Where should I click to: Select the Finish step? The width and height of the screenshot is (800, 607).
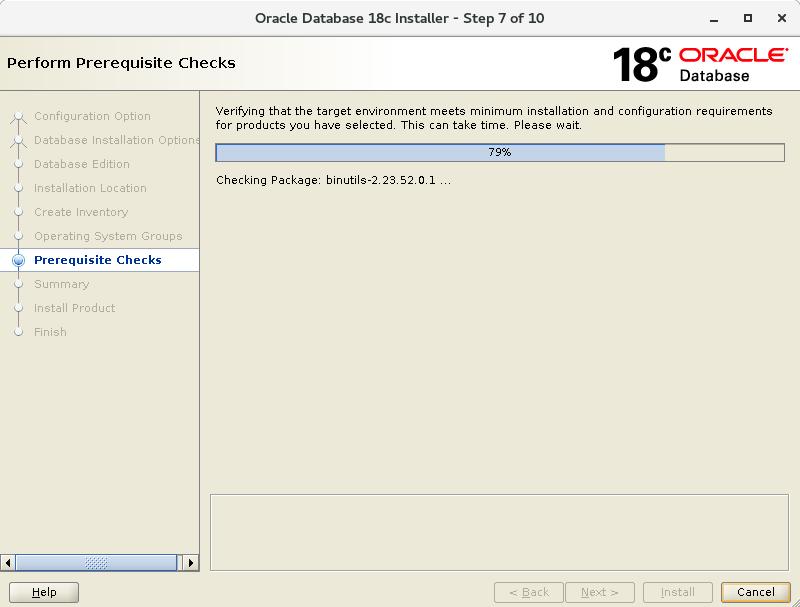coord(51,332)
